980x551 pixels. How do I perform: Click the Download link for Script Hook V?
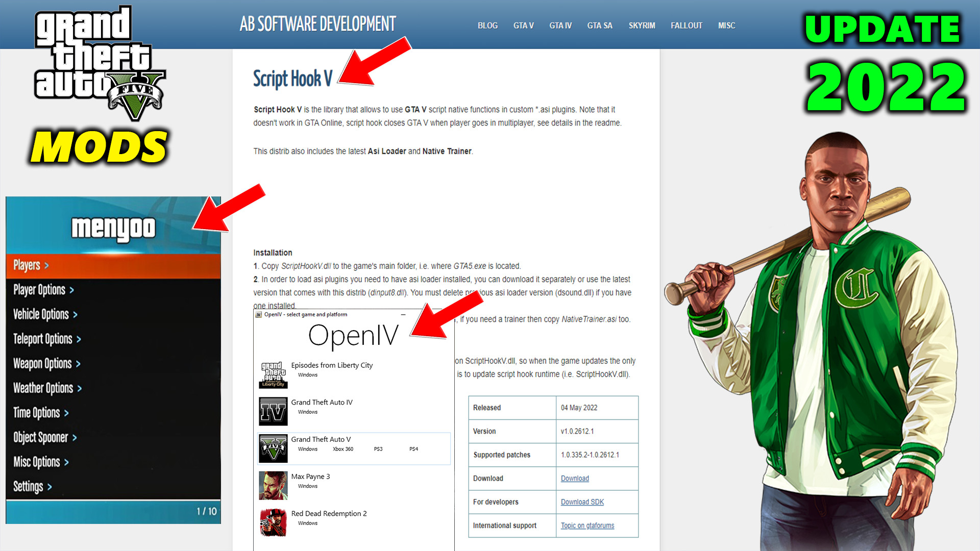click(x=575, y=479)
